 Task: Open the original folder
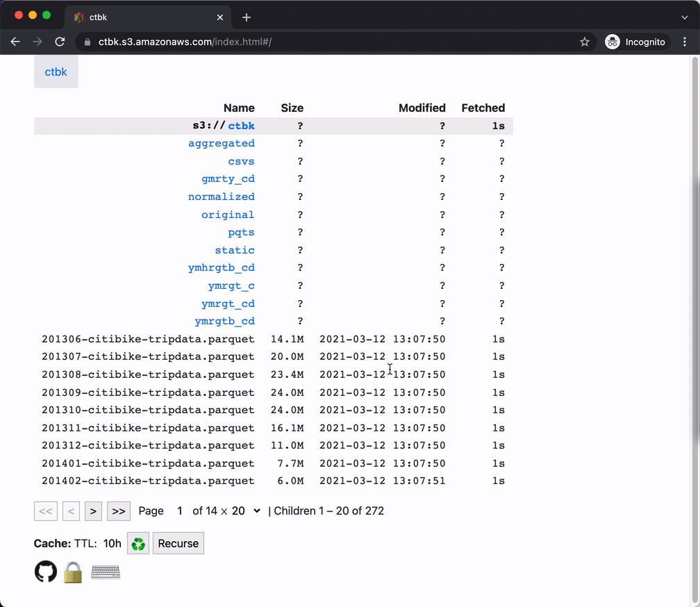click(228, 215)
